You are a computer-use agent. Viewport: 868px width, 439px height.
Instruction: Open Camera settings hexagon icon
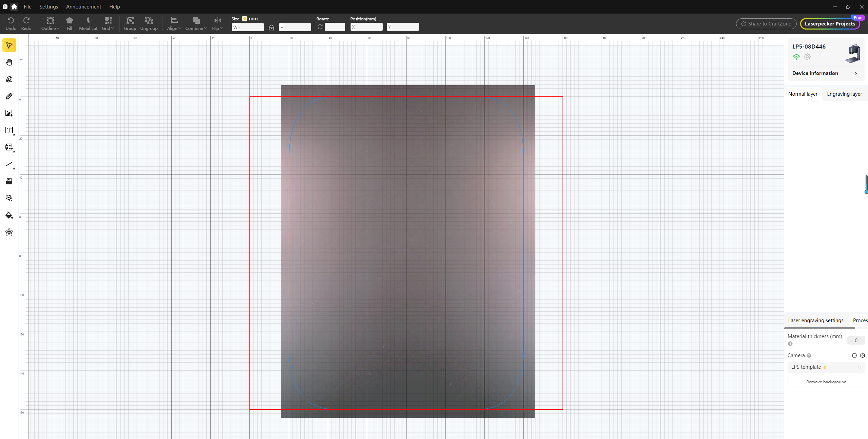tap(862, 355)
